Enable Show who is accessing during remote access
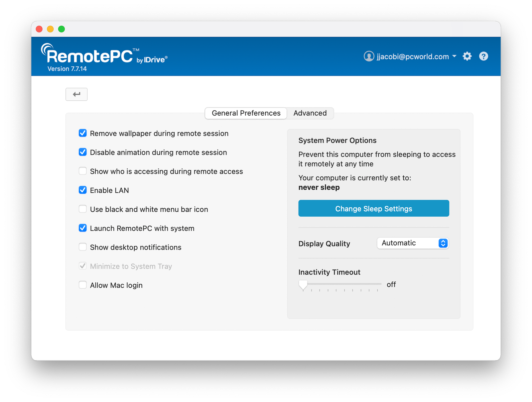This screenshot has width=532, height=402. point(82,171)
